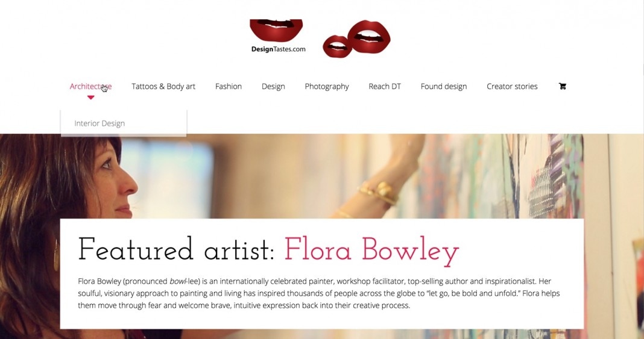Click the large lips logo above DesignTastes.com
The width and height of the screenshot is (644, 339).
click(x=276, y=30)
